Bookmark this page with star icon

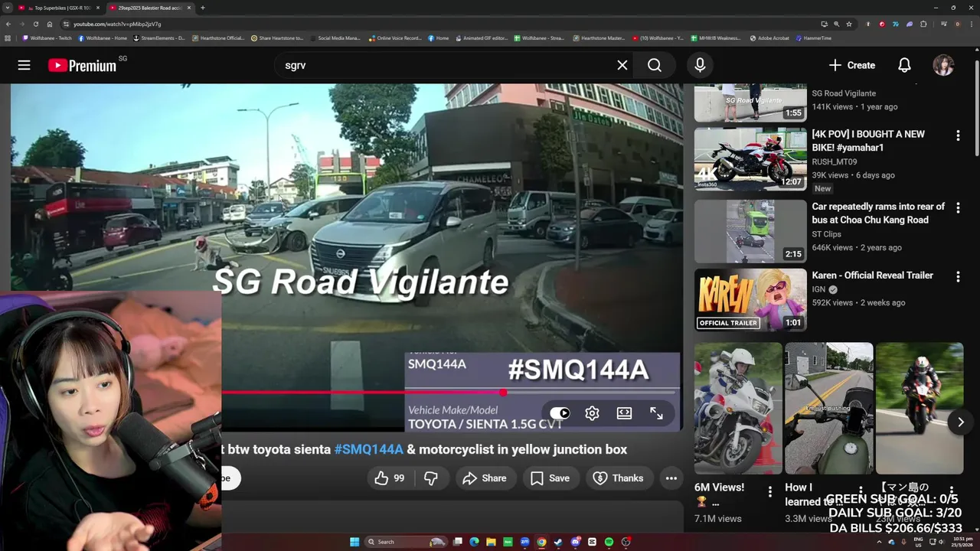(849, 24)
